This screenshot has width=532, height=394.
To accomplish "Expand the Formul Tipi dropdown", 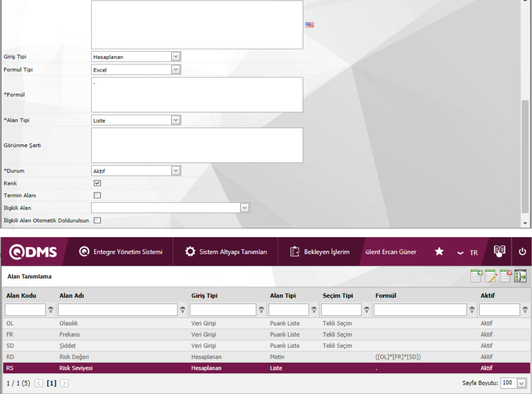I will (x=175, y=70).
